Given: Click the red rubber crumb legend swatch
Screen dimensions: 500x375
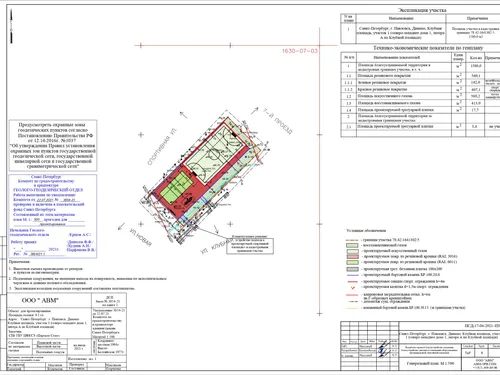Looking at the screenshot, I should [352, 257].
